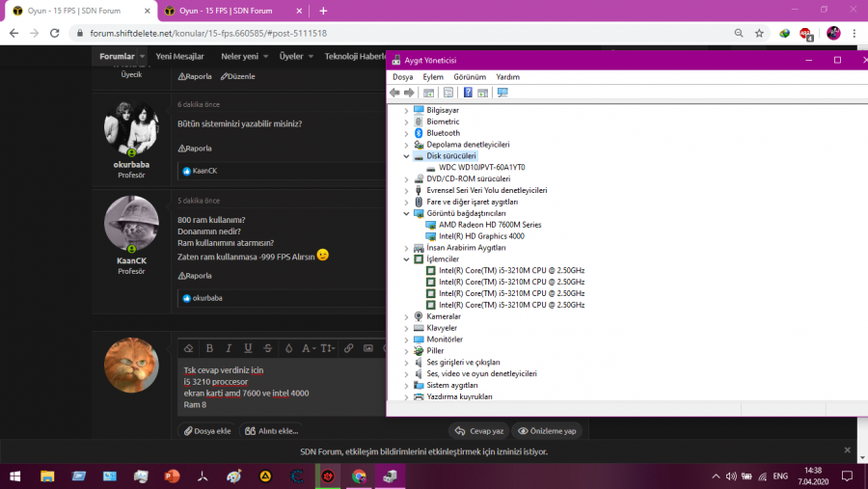Toggle strikethrough formatting in the editor
This screenshot has width=868, height=489.
[x=267, y=348]
